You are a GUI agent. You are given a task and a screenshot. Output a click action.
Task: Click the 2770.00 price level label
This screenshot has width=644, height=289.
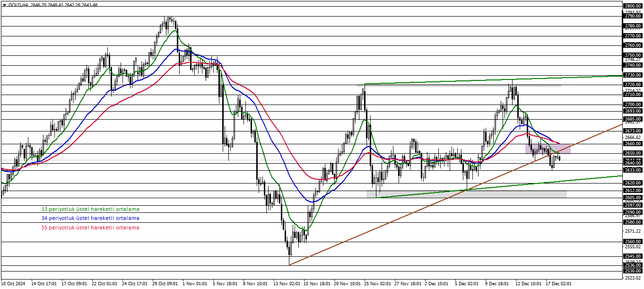[633, 36]
